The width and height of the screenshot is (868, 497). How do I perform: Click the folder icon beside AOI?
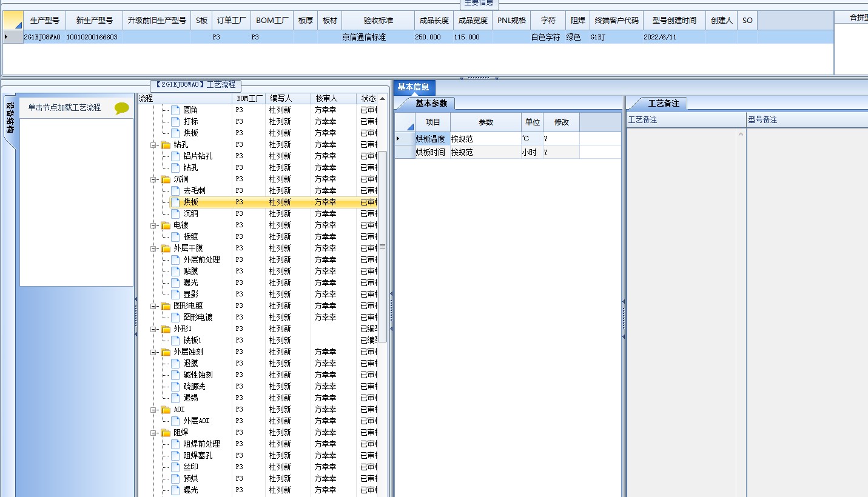166,410
